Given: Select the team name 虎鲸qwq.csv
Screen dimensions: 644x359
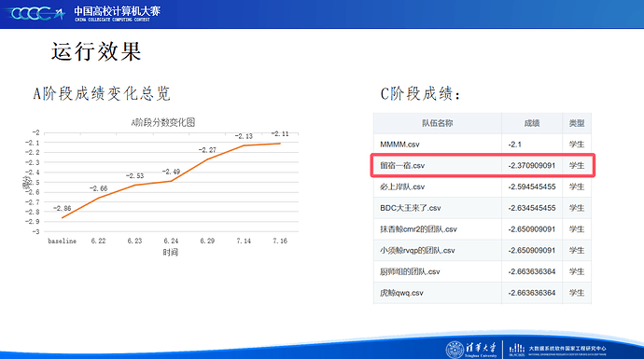Looking at the screenshot, I should point(401,293).
